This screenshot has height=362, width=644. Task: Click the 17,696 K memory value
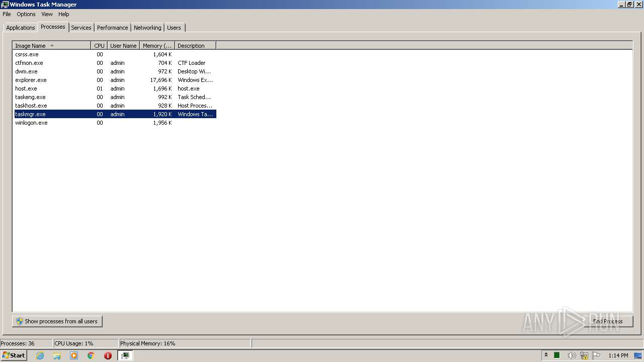click(161, 80)
